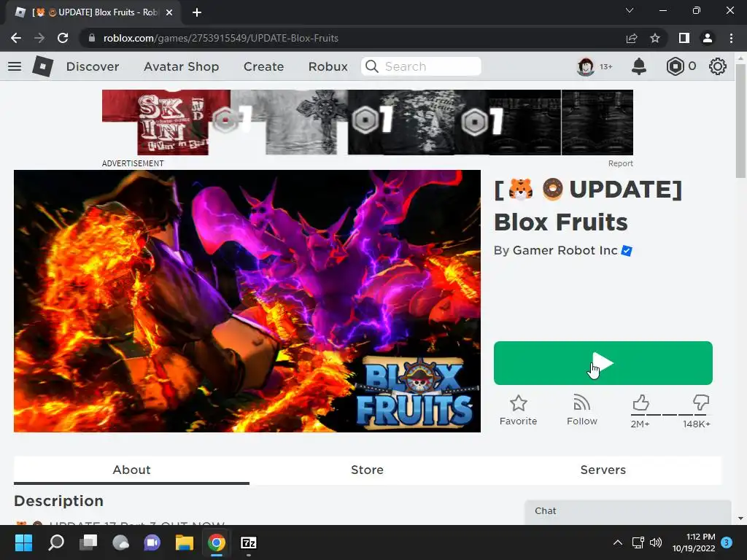Dislike the game with thumbs down
The height and width of the screenshot is (560, 747).
point(700,402)
